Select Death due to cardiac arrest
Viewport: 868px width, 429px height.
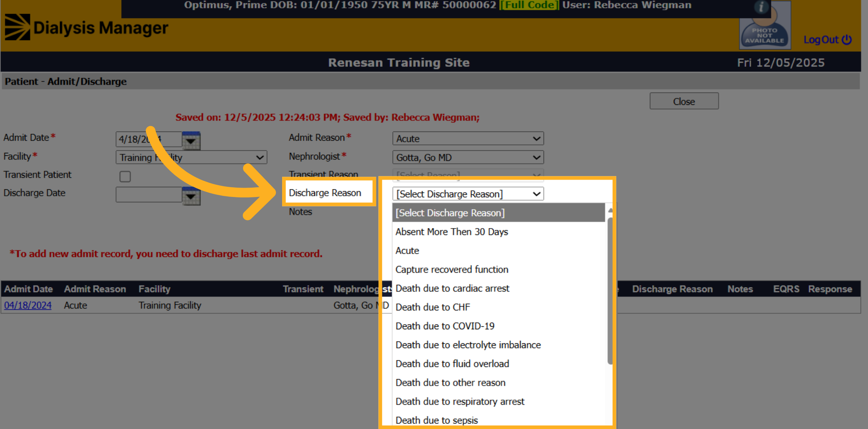pos(498,288)
